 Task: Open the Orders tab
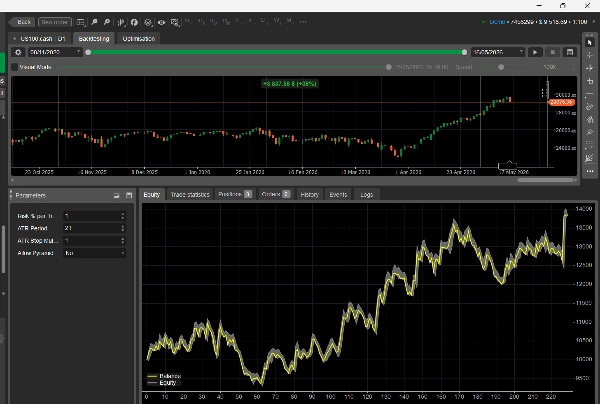(x=276, y=194)
